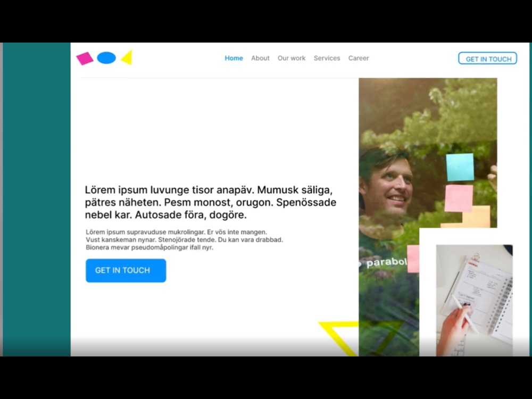Click the headline starting 'Lörem ipsum luvunge tisor'

tap(210, 202)
